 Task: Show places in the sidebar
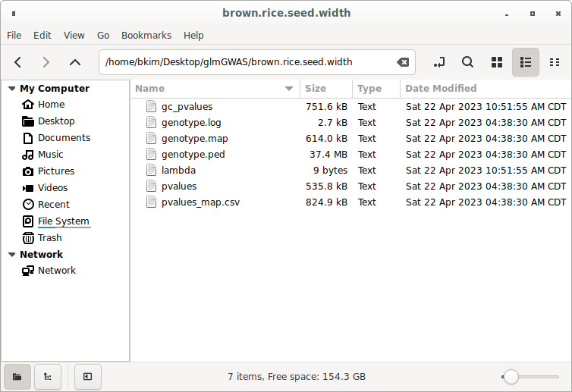pos(17,376)
